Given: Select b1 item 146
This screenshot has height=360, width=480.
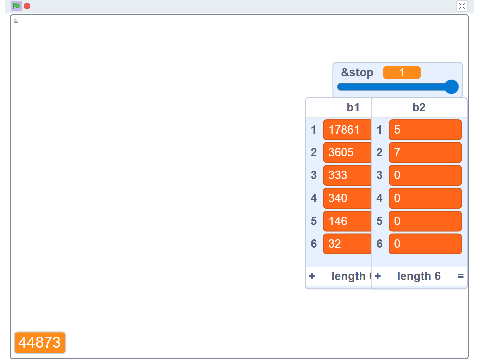Looking at the screenshot, I should (x=347, y=221).
